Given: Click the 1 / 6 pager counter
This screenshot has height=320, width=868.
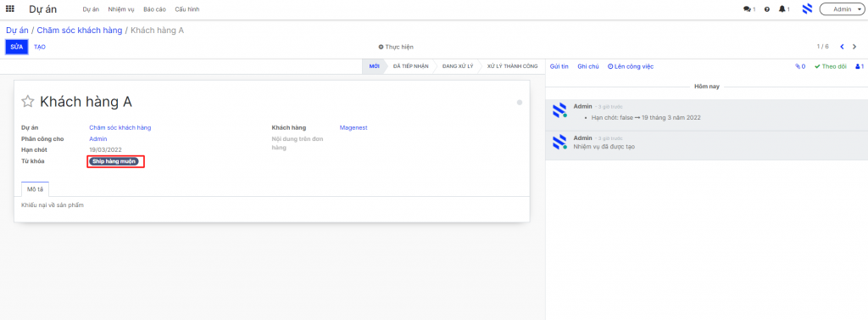Looking at the screenshot, I should tap(822, 47).
